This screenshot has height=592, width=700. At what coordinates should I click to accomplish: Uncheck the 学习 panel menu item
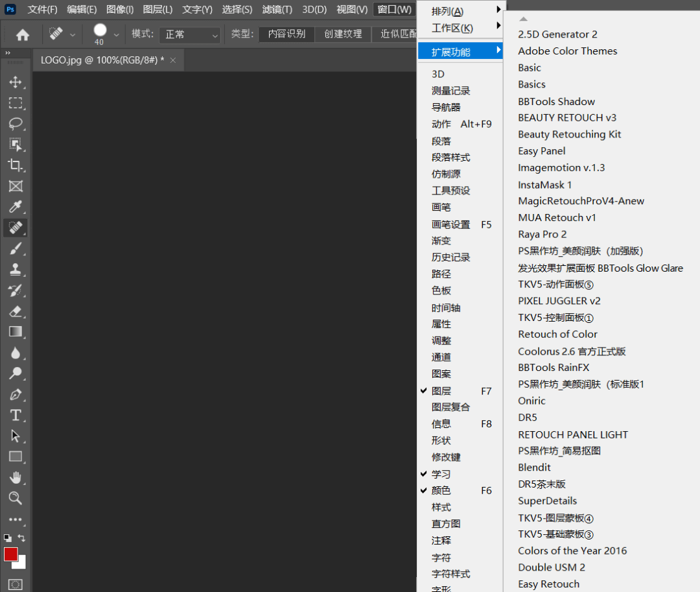441,474
